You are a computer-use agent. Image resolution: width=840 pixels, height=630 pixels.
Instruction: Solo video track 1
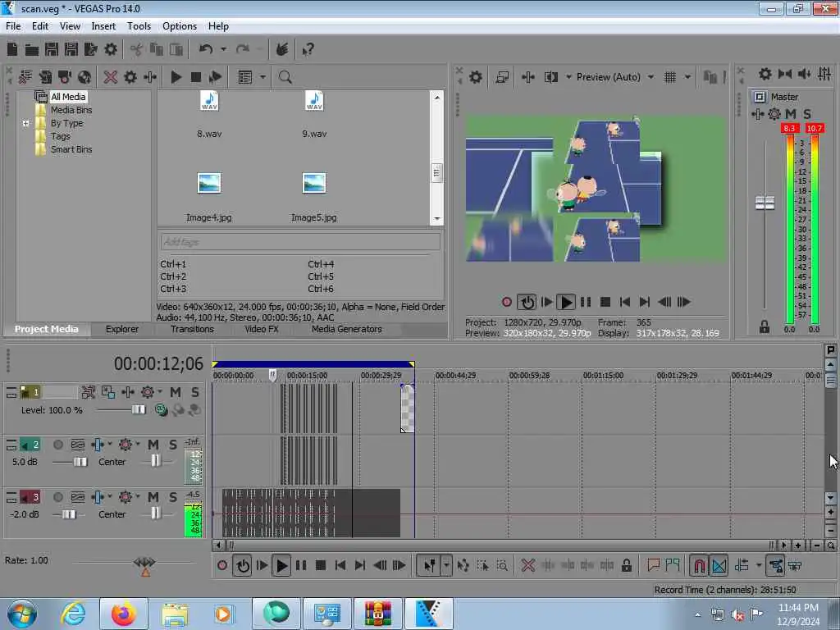[x=195, y=392]
